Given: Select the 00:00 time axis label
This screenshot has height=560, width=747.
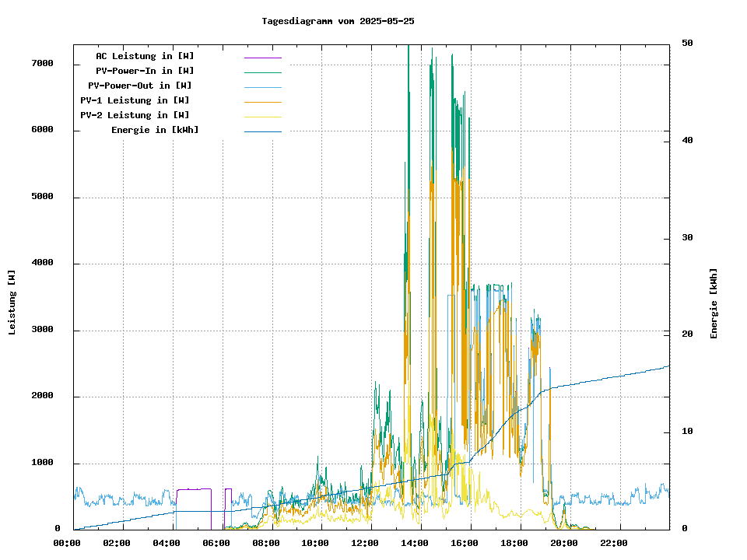Looking at the screenshot, I should pyautogui.click(x=68, y=543).
